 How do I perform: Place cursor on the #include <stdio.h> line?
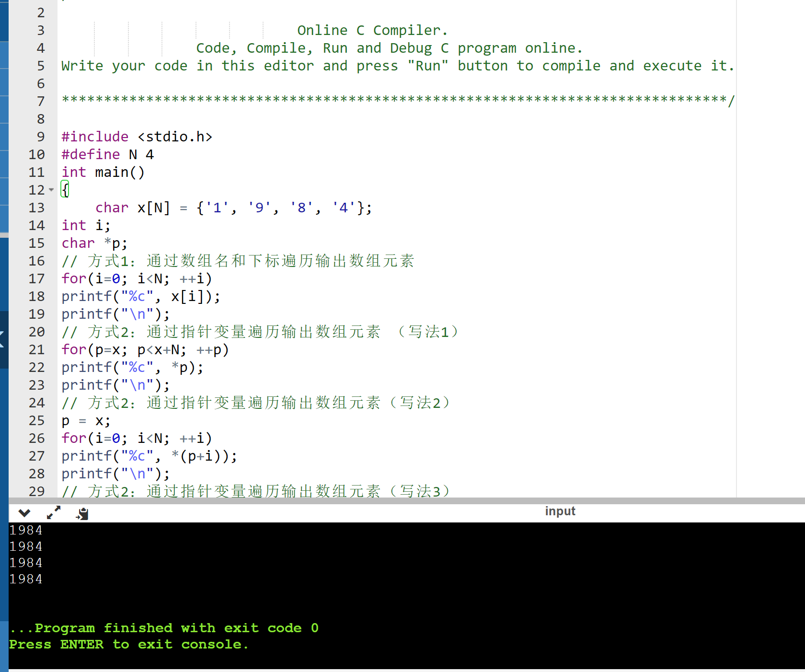pyautogui.click(x=137, y=137)
